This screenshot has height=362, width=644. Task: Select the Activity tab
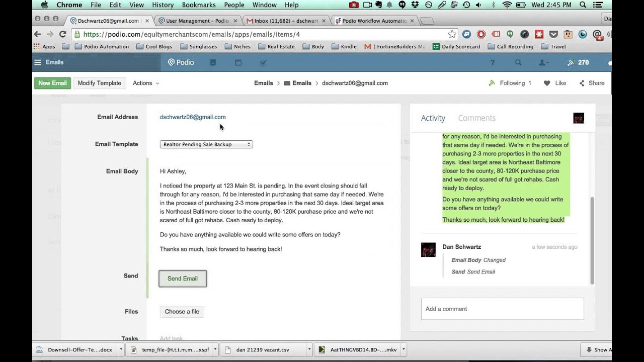tap(433, 118)
